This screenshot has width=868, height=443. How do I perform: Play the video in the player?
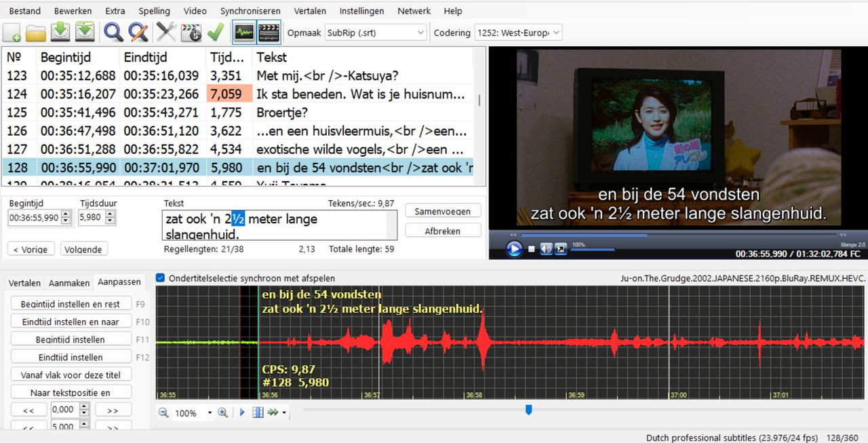(514, 249)
